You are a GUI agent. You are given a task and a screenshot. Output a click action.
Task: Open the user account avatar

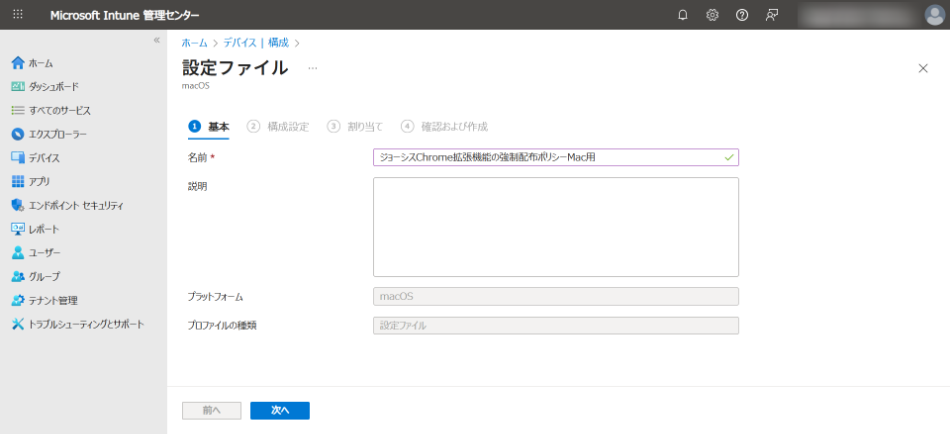[x=934, y=15]
